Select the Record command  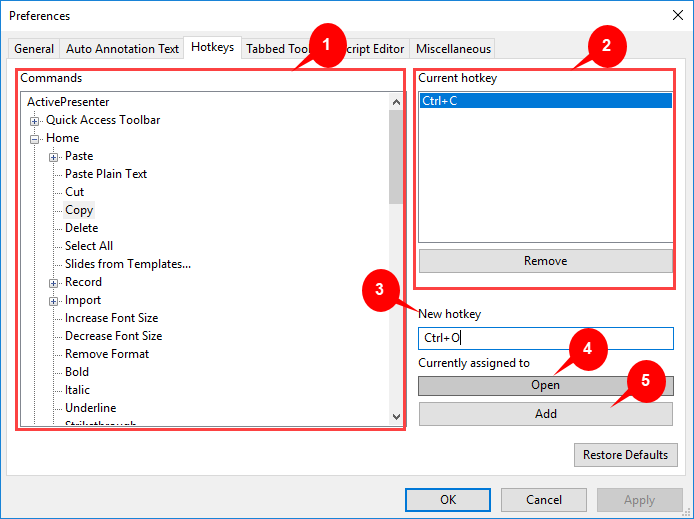83,282
